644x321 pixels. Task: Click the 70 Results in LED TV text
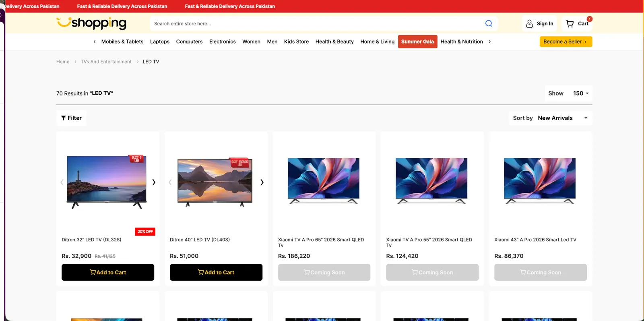(x=85, y=93)
